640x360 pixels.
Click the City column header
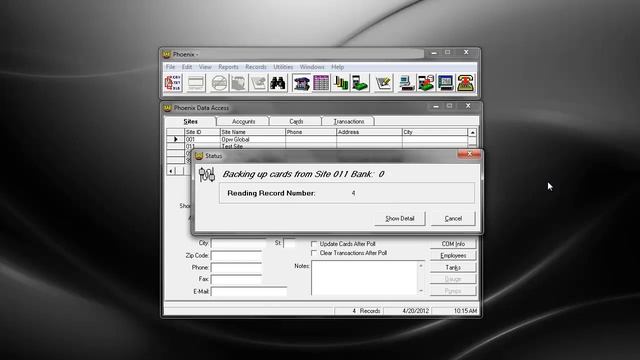pos(435,132)
